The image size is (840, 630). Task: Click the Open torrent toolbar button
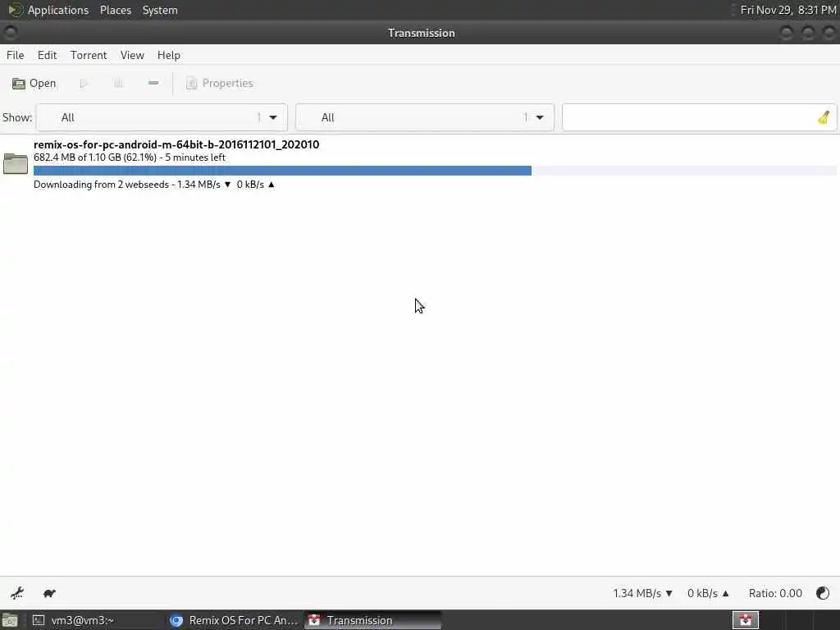(34, 83)
